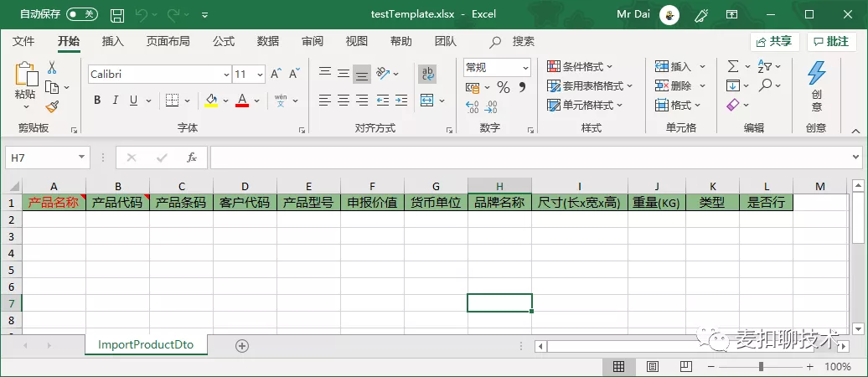The height and width of the screenshot is (377, 868).
Task: Switch to the 插入 Insert tab
Action: (x=113, y=42)
